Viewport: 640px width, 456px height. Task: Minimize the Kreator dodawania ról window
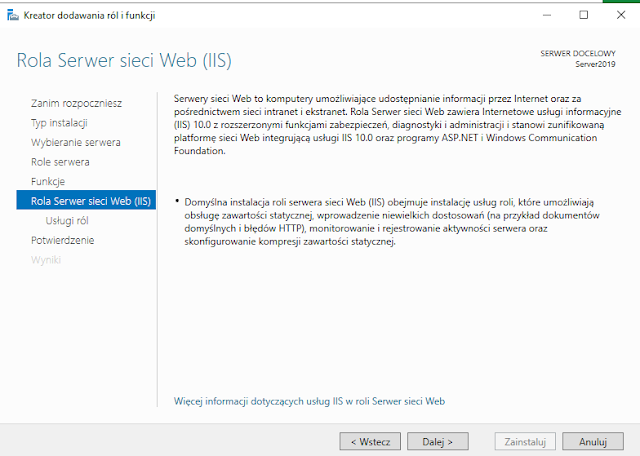[x=547, y=15]
